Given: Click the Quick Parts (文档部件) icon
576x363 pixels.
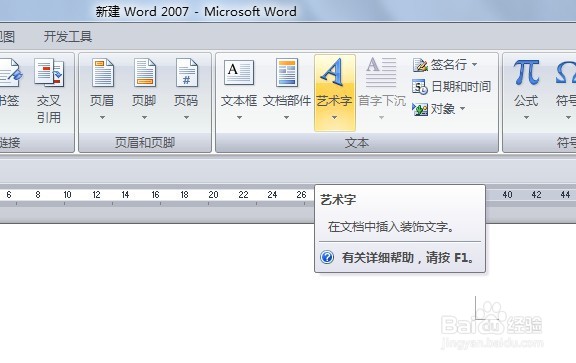Looking at the screenshot, I should pyautogui.click(x=287, y=72).
